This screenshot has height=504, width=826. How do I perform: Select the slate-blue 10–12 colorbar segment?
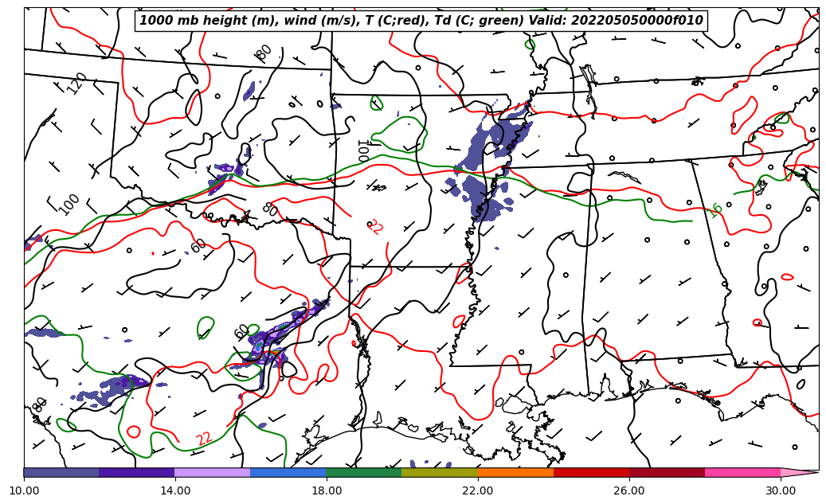pyautogui.click(x=61, y=472)
